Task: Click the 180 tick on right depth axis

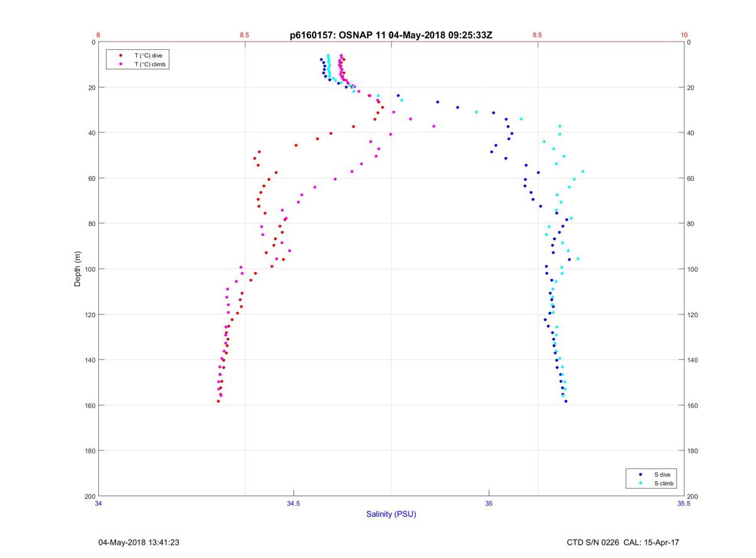Action: (x=693, y=451)
